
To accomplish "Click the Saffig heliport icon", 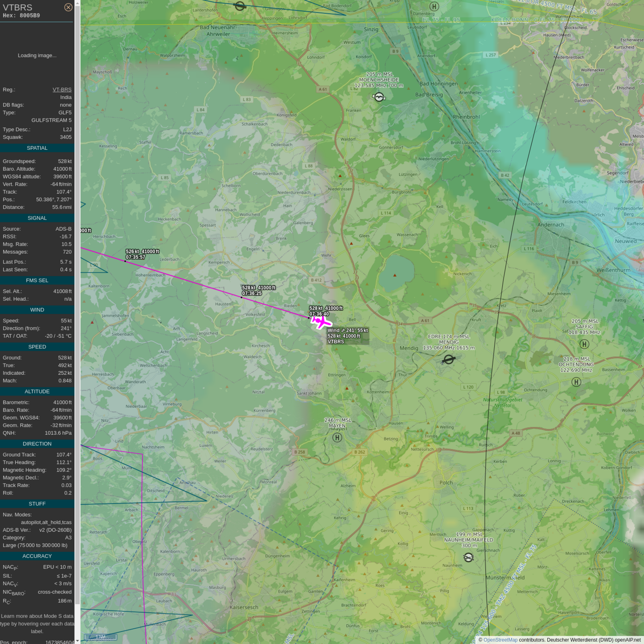I will [584, 344].
